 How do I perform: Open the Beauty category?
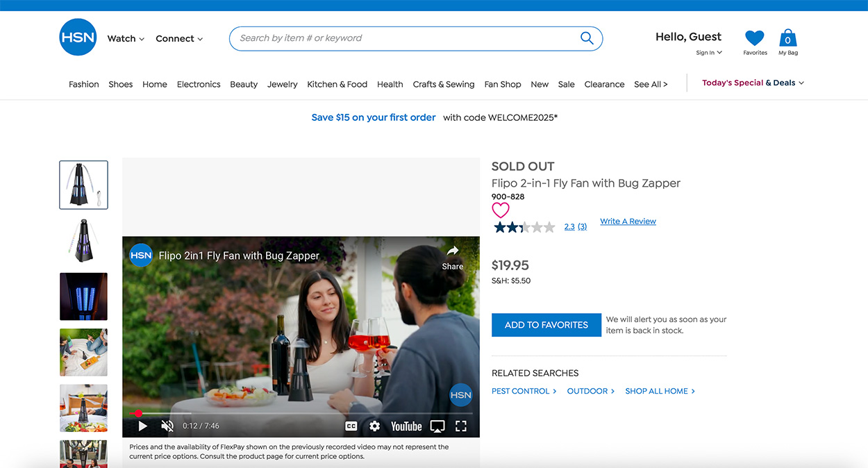click(x=244, y=84)
